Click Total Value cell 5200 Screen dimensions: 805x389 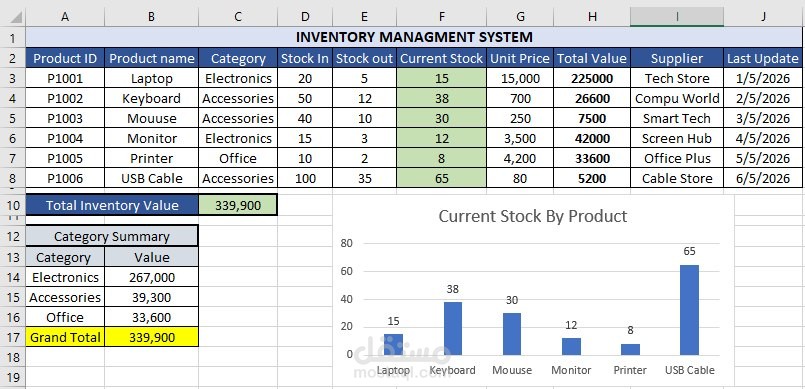coord(592,179)
